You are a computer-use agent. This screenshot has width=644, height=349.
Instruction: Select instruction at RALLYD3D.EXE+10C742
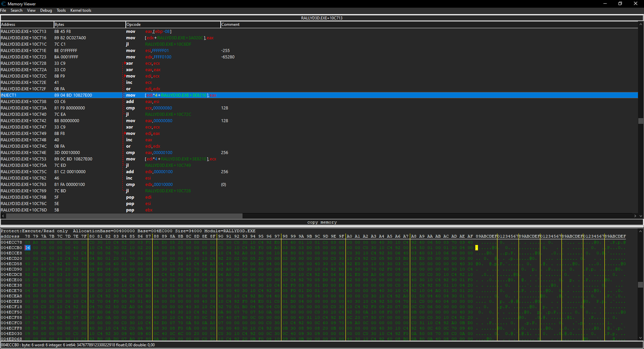pos(319,121)
